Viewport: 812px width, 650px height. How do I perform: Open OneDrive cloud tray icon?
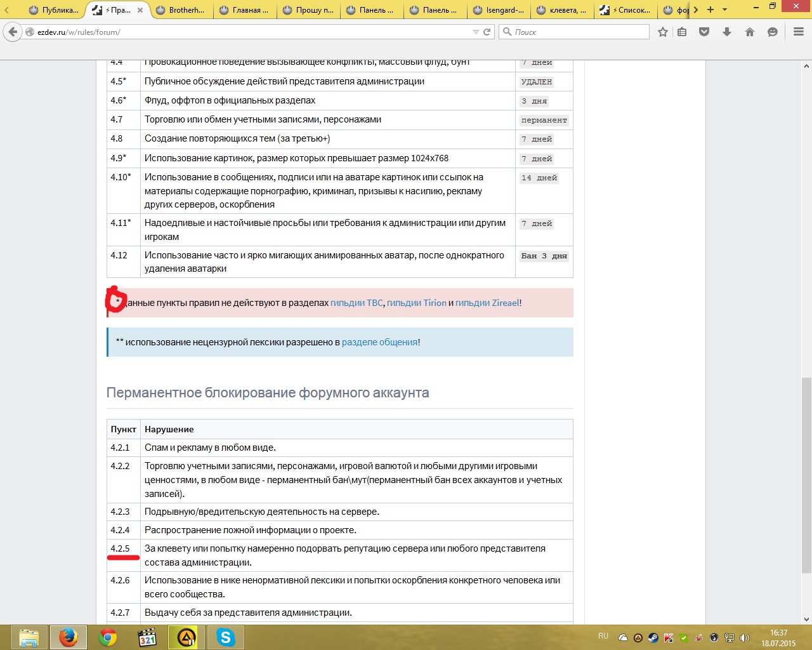click(623, 638)
